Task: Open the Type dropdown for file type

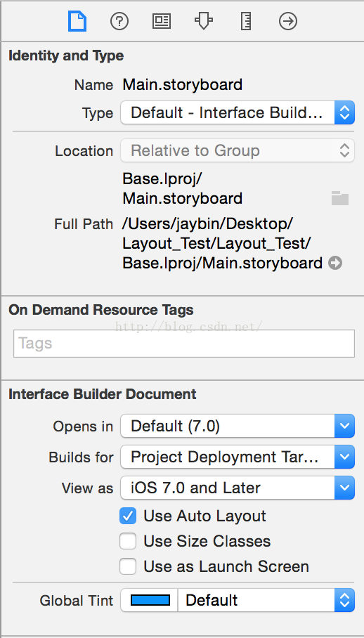Action: click(x=238, y=112)
